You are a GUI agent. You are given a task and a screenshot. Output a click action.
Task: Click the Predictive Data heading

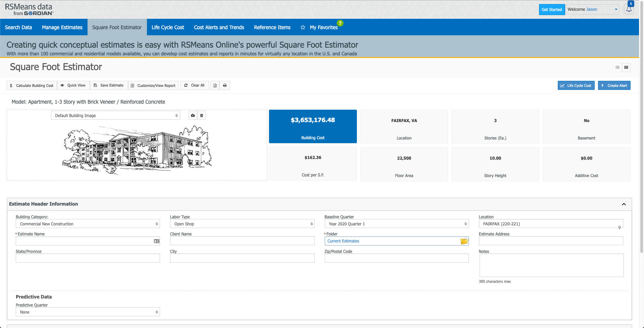pos(34,297)
